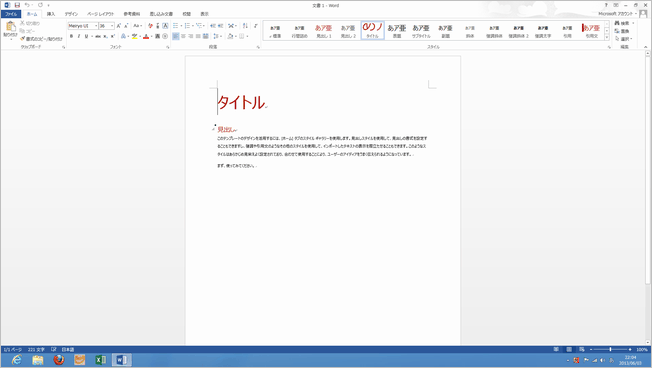Switch to read mode view
Viewport: 652px width, 368px height.
pos(556,349)
